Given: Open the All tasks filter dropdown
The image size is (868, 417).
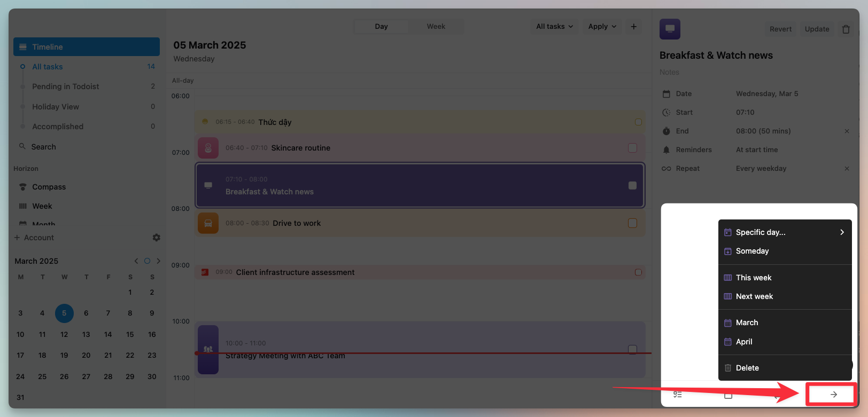Looking at the screenshot, I should tap(554, 27).
